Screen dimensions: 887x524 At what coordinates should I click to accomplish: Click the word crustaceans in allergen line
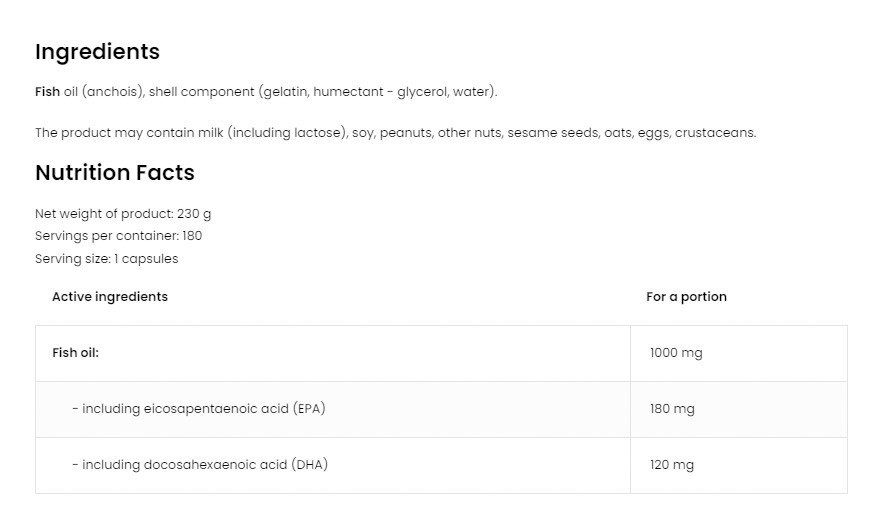(x=715, y=132)
